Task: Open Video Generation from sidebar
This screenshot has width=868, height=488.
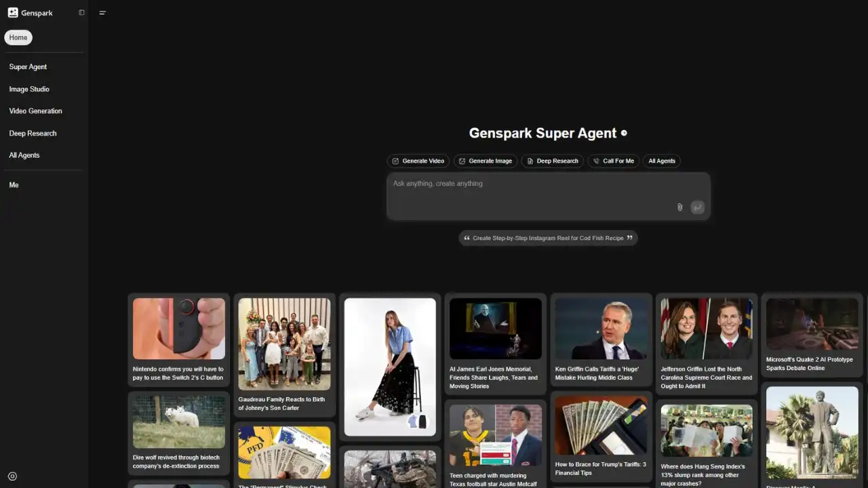Action: pyautogui.click(x=35, y=110)
